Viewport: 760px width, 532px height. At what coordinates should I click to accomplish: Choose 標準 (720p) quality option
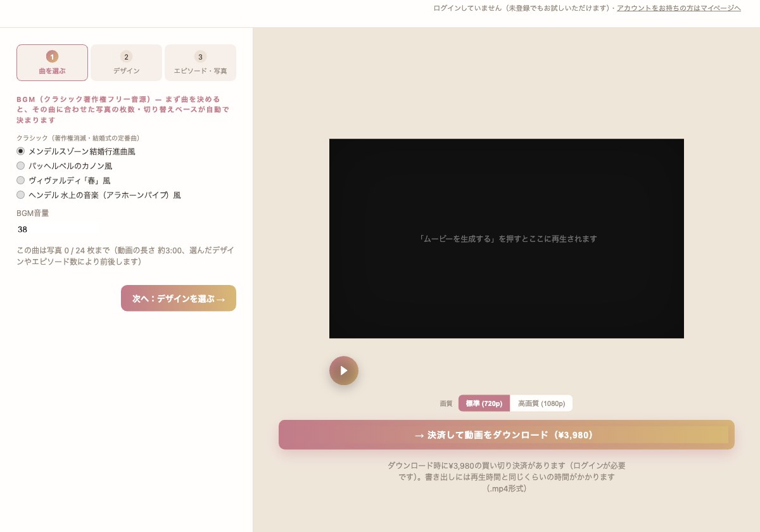[484, 403]
